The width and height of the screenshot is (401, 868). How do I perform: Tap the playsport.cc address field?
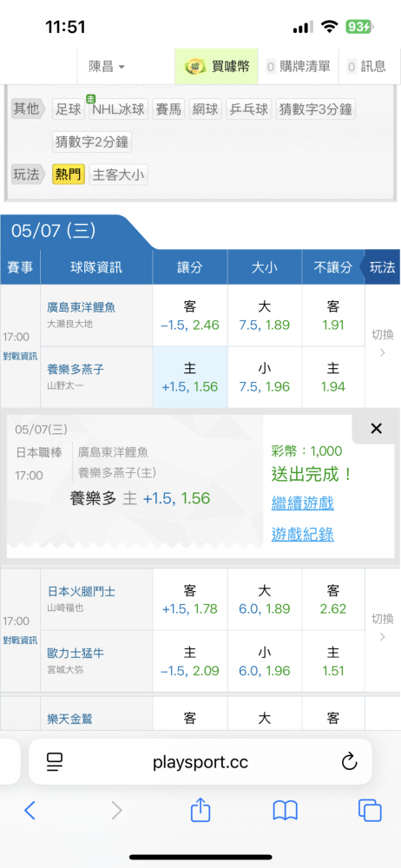[200, 762]
